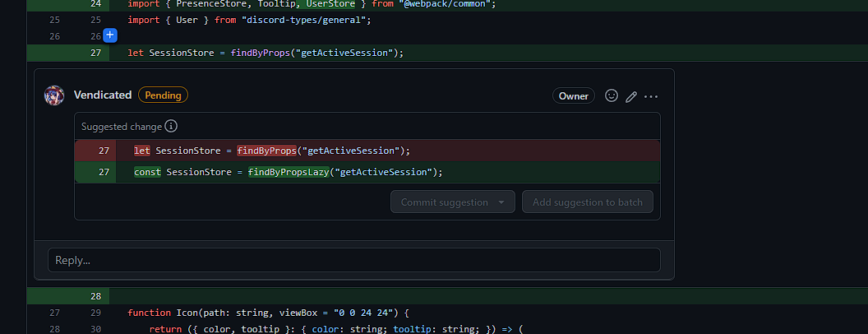Click the highlighted findByProps text in red line

(267, 151)
